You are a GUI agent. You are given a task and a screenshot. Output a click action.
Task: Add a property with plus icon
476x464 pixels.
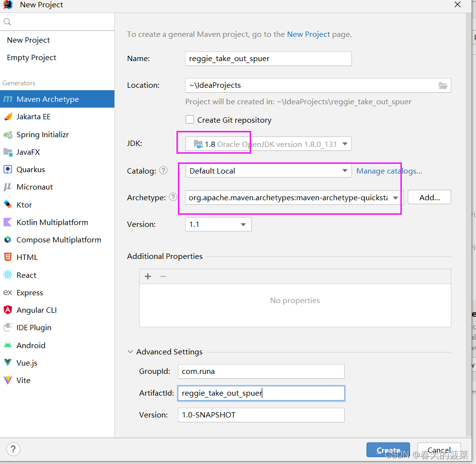[148, 276]
